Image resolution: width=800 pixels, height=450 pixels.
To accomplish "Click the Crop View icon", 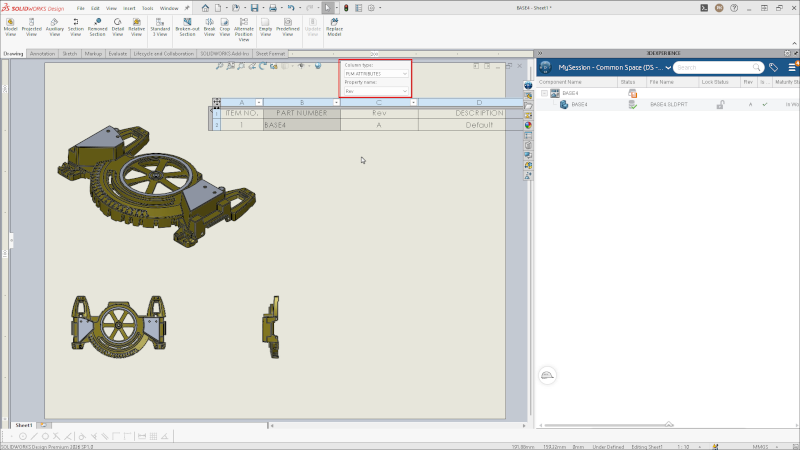I will [x=226, y=23].
